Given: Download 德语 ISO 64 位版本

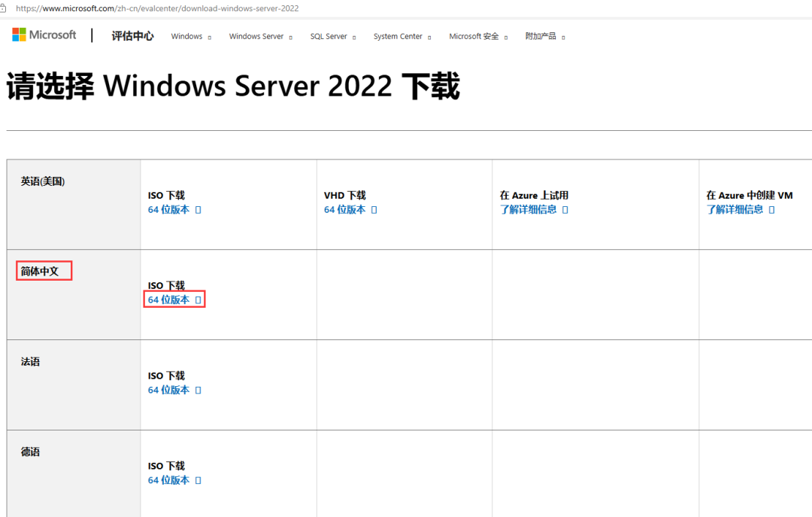Looking at the screenshot, I should (174, 480).
